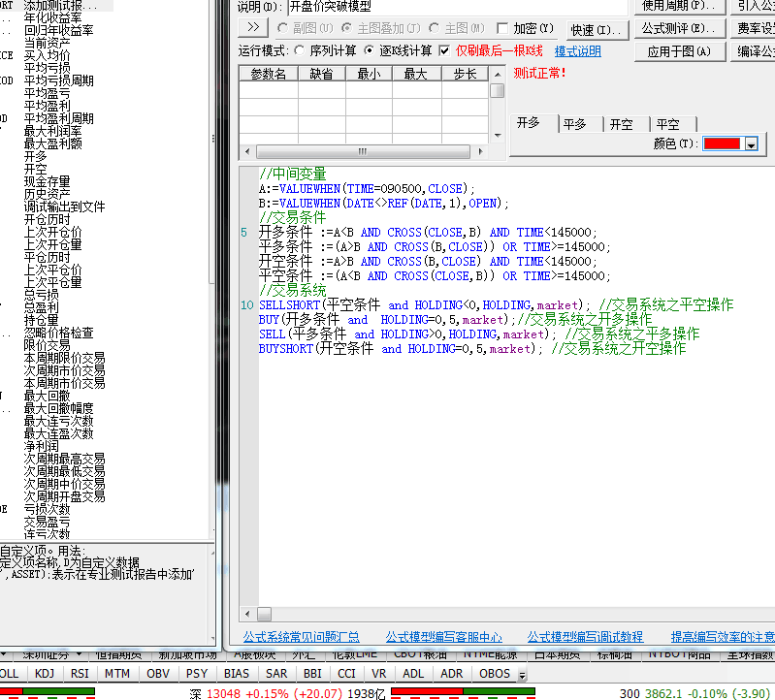Click the >> expand button
775x700 pixels.
(253, 28)
